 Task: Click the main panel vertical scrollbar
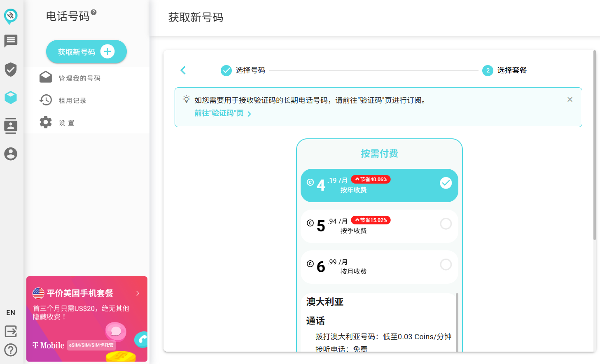coord(595,145)
